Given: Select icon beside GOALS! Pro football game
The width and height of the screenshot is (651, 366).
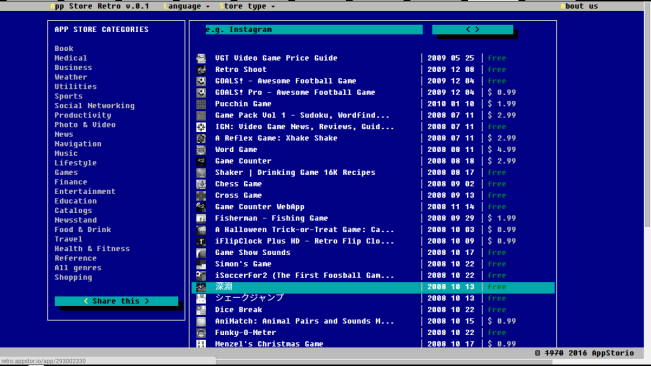Looking at the screenshot, I should 201,93.
